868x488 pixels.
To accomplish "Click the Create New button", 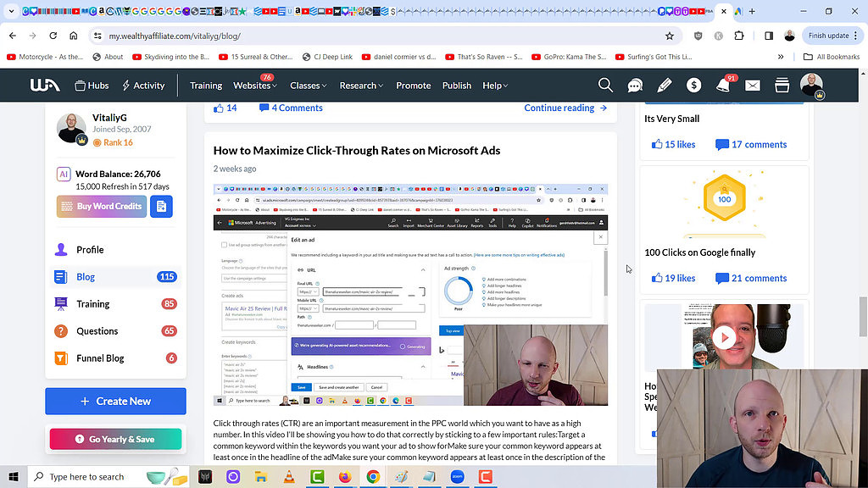I will pos(115,401).
